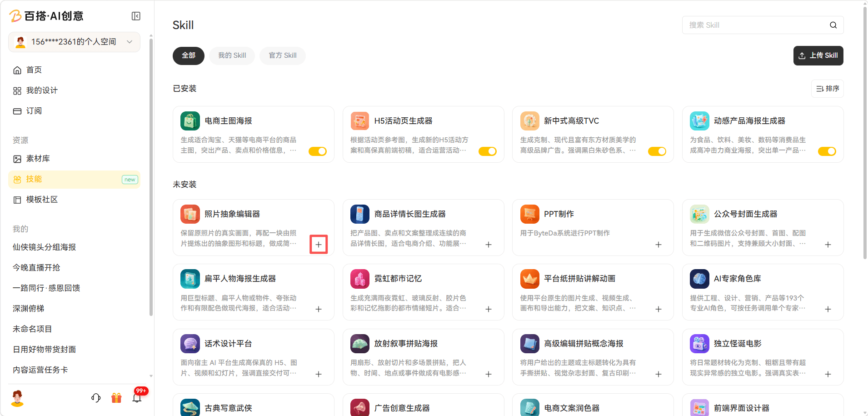
Task: Switch to the 官方 Skill tab
Action: [282, 55]
